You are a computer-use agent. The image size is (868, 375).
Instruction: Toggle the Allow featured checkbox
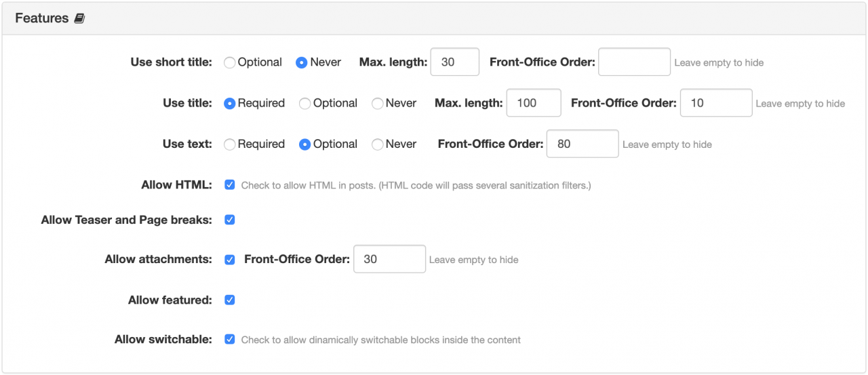(x=230, y=300)
